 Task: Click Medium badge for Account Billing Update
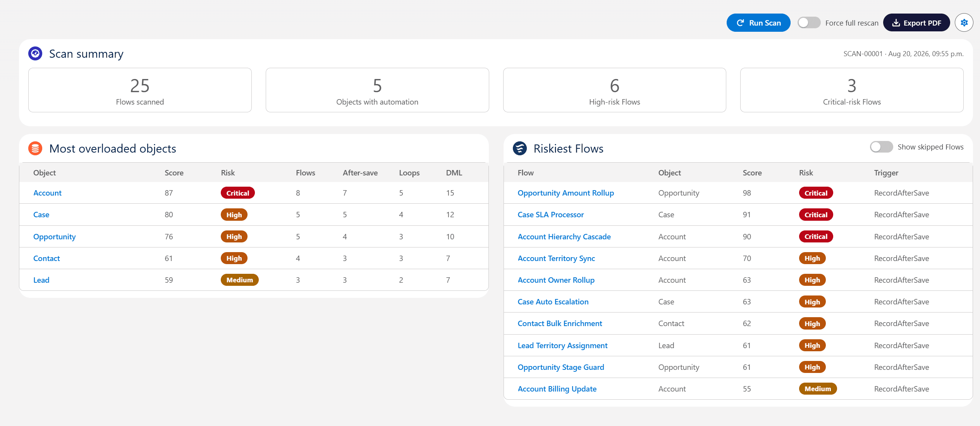818,389
